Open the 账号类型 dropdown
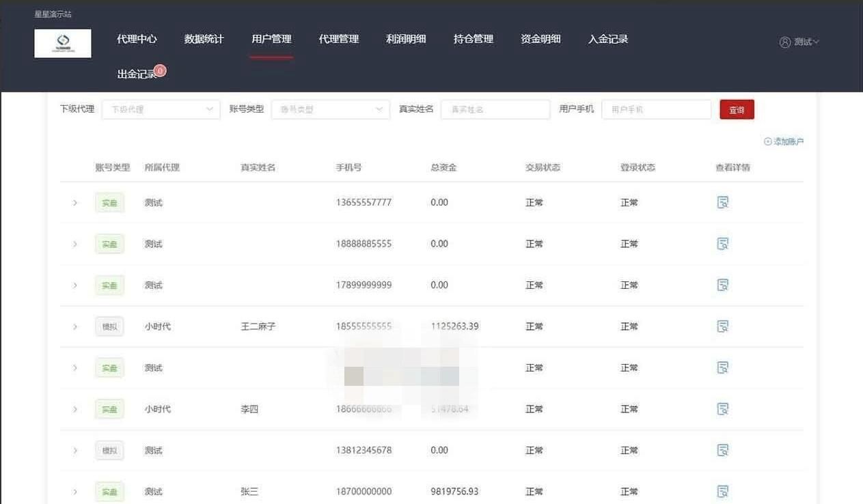 [330, 109]
